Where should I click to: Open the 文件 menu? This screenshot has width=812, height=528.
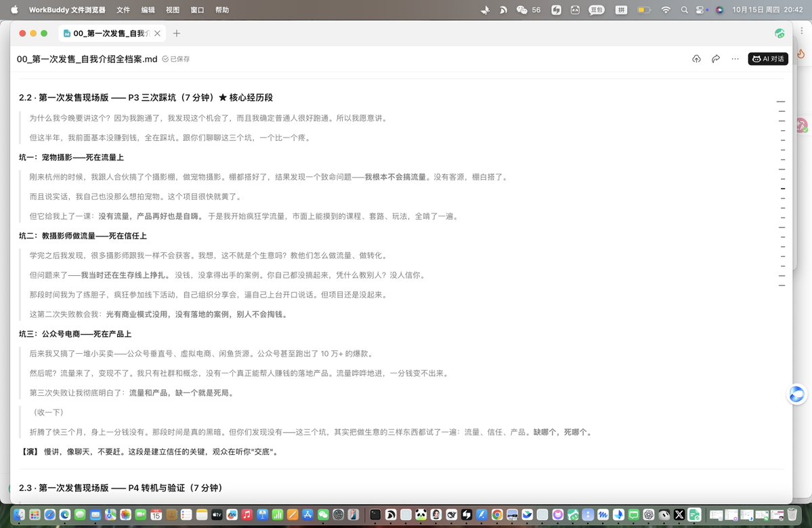point(123,10)
